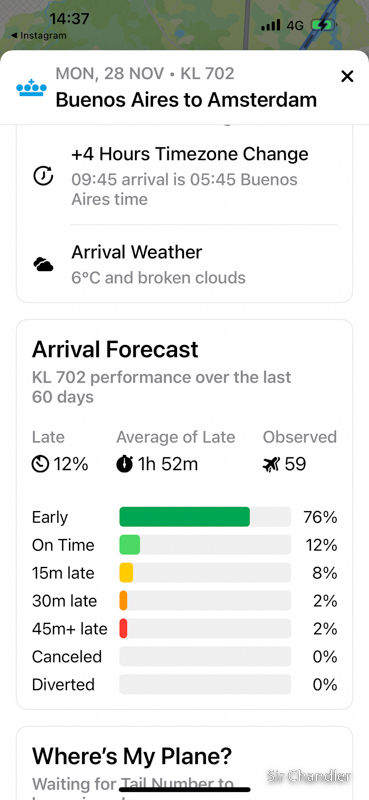Tap the timezone change clock icon

coord(43,176)
